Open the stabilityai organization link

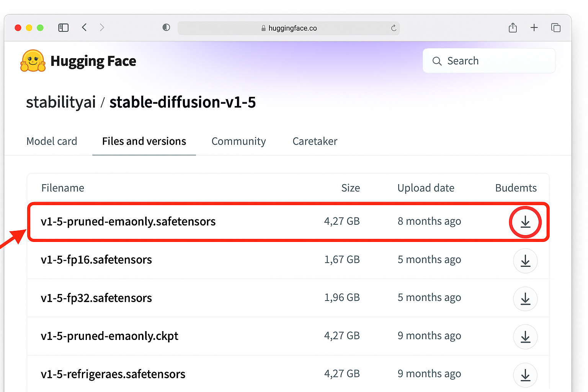tap(61, 103)
